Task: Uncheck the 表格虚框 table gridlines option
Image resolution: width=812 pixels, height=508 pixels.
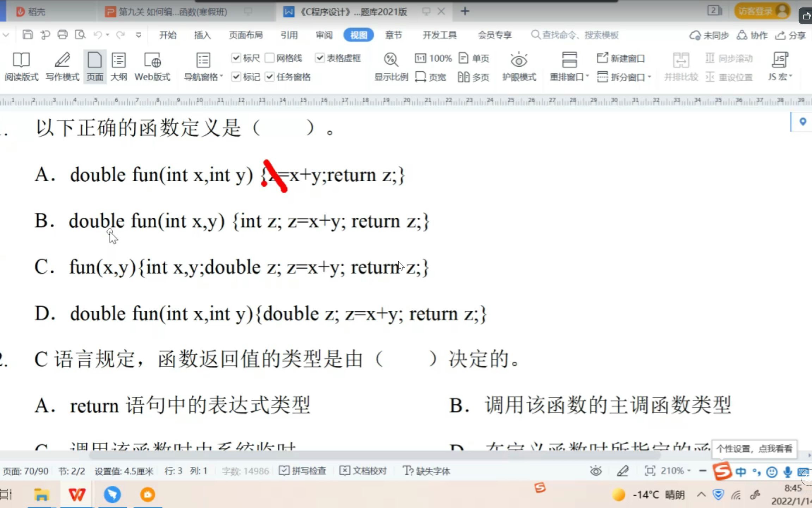Action: pos(320,58)
